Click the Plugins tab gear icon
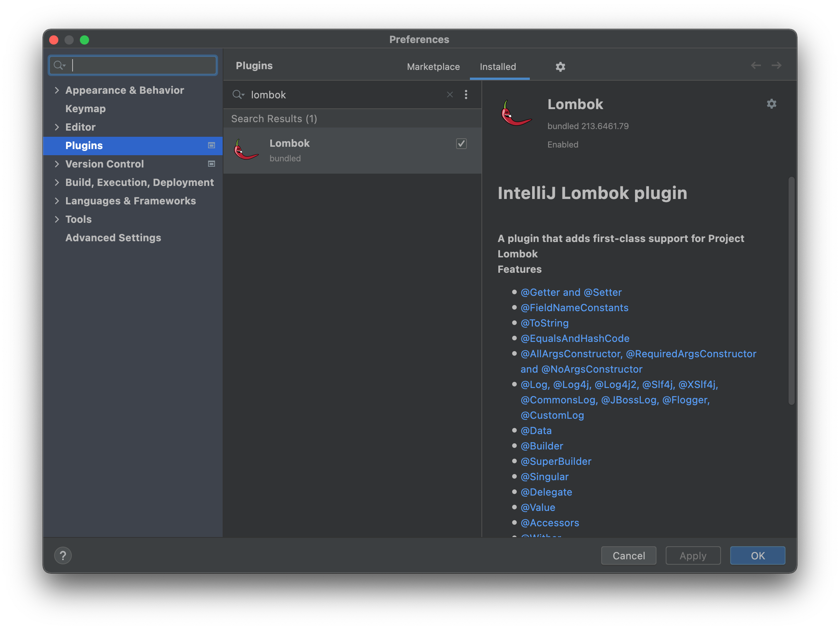This screenshot has width=840, height=630. (x=560, y=67)
